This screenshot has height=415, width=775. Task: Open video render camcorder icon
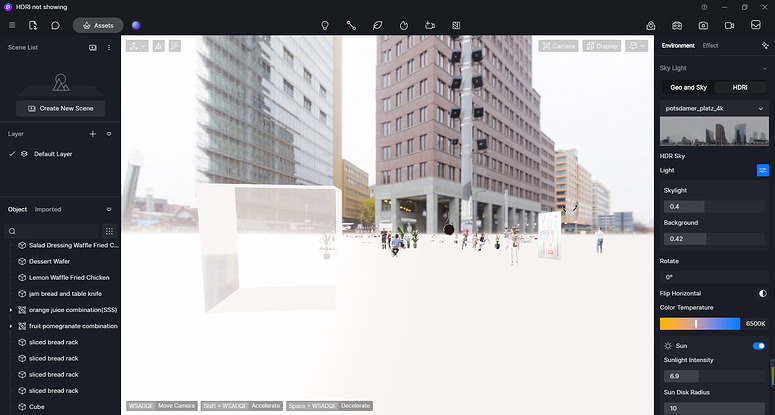(730, 25)
